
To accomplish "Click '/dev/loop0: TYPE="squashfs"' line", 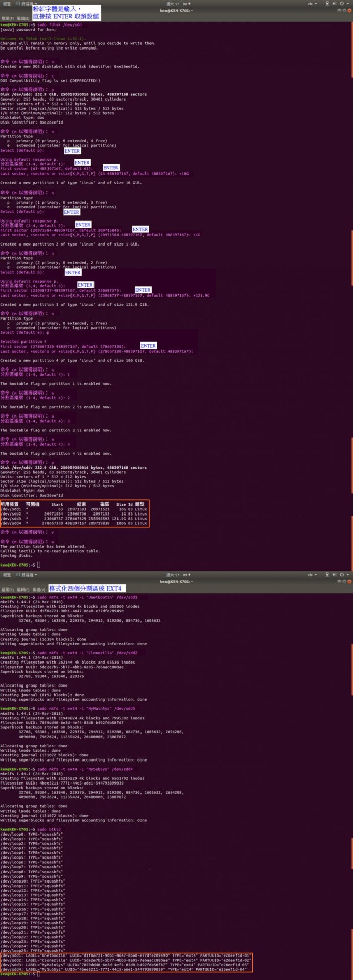I will coord(32,834).
